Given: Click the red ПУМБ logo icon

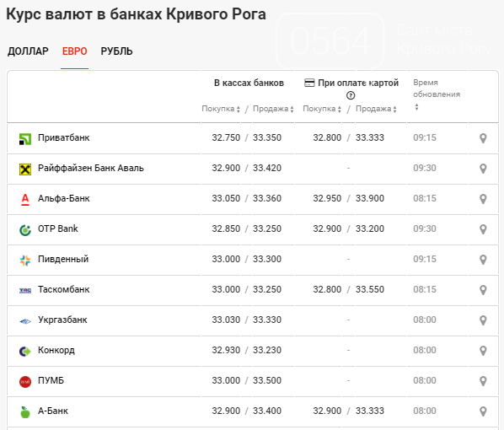Looking at the screenshot, I should 25,381.
